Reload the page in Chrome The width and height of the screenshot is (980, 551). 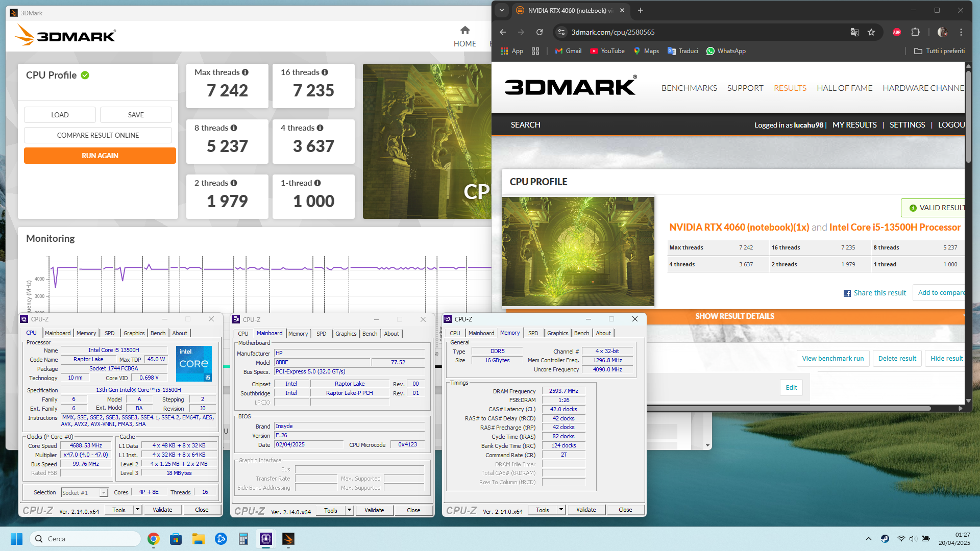(x=540, y=32)
